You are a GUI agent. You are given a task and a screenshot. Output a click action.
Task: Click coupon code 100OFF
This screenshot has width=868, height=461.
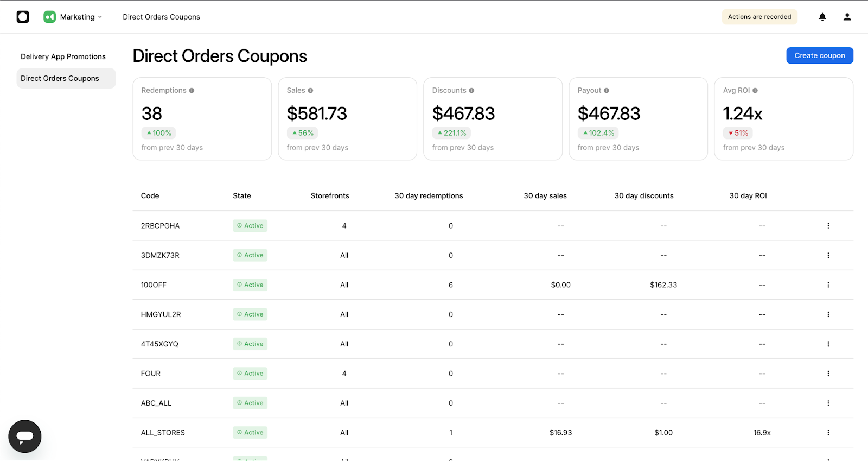point(154,285)
